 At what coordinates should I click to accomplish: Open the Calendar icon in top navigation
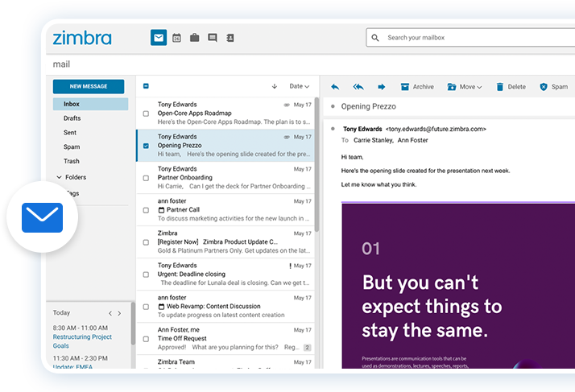coord(176,38)
